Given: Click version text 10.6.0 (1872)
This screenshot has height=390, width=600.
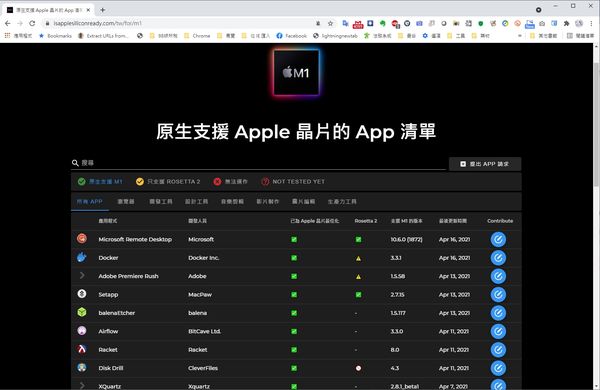Looking at the screenshot, I should pyautogui.click(x=406, y=239).
